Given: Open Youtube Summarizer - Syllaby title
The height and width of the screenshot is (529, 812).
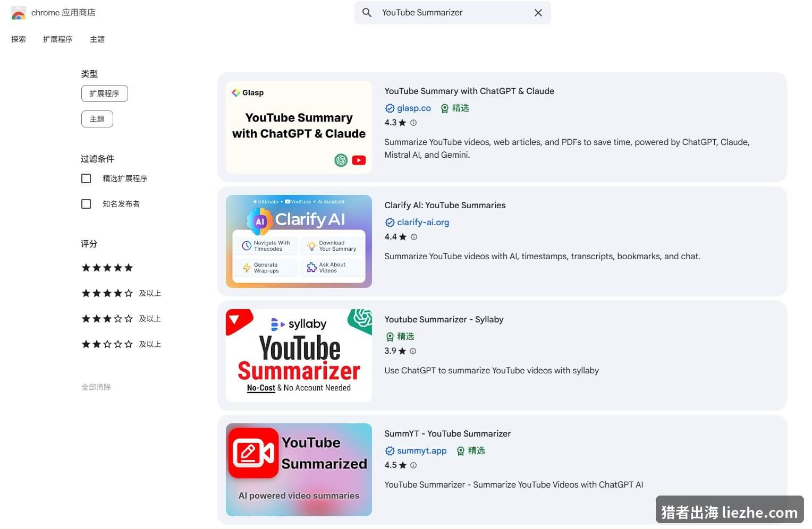Looking at the screenshot, I should (444, 319).
